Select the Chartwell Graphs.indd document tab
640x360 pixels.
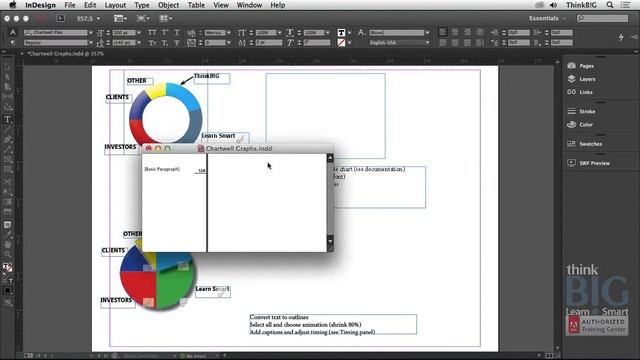[65, 53]
